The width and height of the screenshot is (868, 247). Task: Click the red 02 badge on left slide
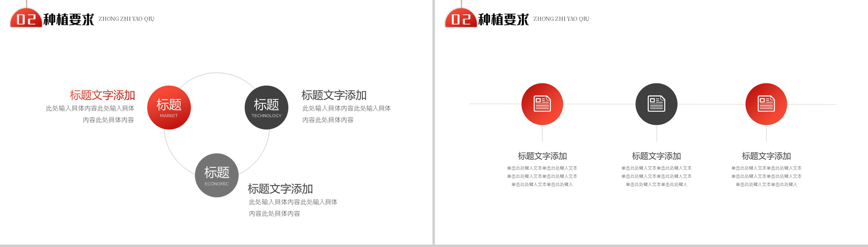pyautogui.click(x=26, y=19)
